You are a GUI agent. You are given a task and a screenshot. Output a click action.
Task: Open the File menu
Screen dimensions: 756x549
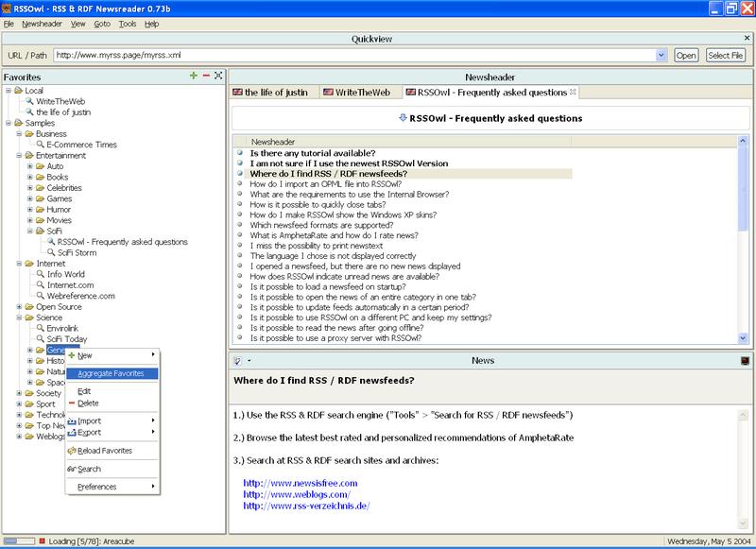pos(9,24)
